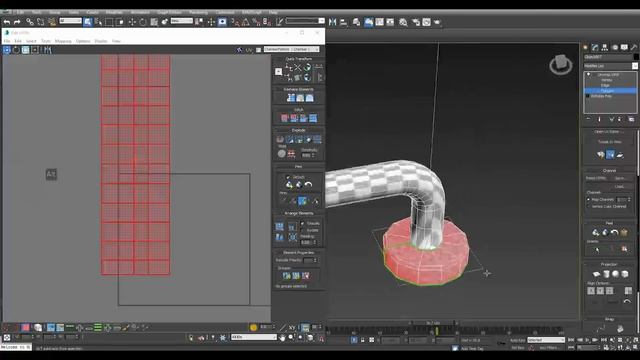This screenshot has height=360, width=640.
Task: Click Quick Peel icon in Peel rollout
Action: pyautogui.click(x=289, y=184)
